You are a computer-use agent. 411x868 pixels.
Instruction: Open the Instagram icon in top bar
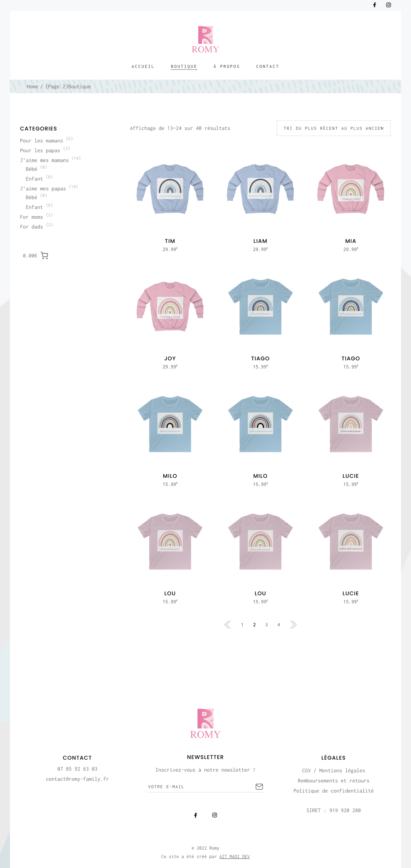(389, 5)
